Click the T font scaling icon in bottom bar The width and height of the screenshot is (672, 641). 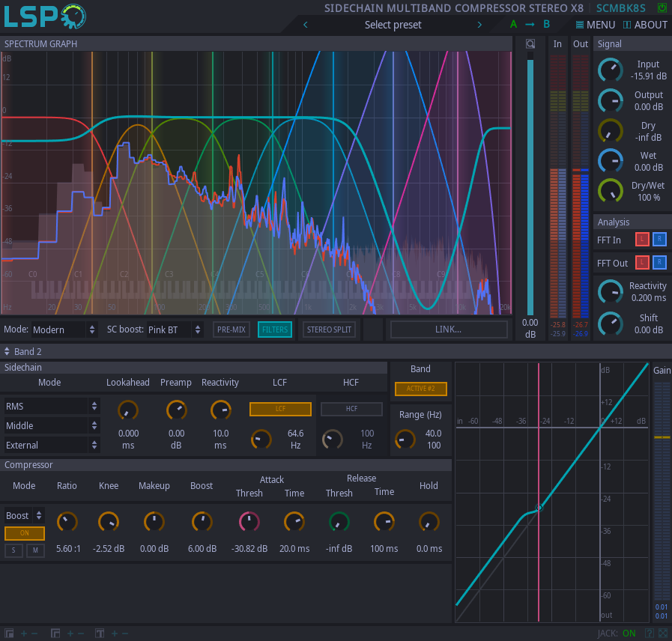(x=100, y=634)
